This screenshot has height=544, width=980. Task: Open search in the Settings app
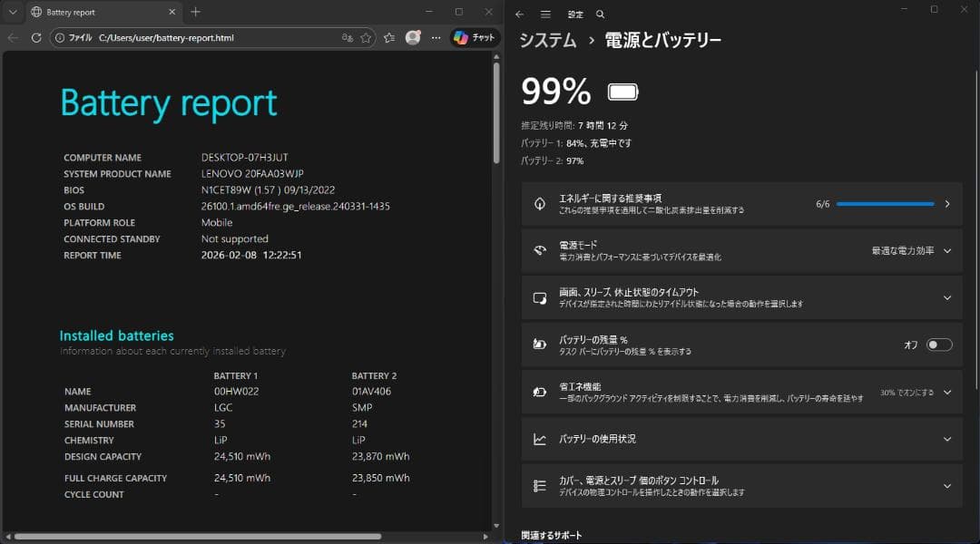600,14
